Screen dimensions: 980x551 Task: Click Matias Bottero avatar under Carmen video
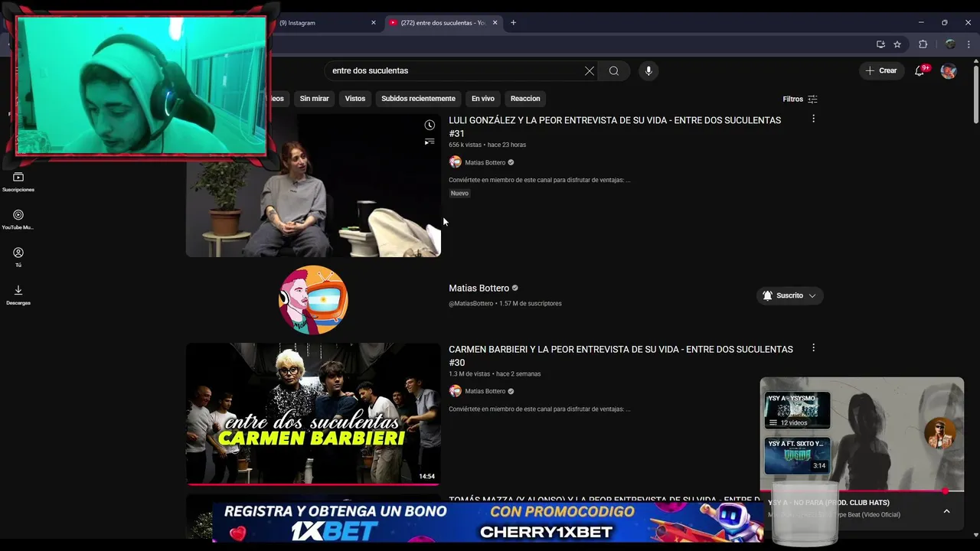coord(456,391)
